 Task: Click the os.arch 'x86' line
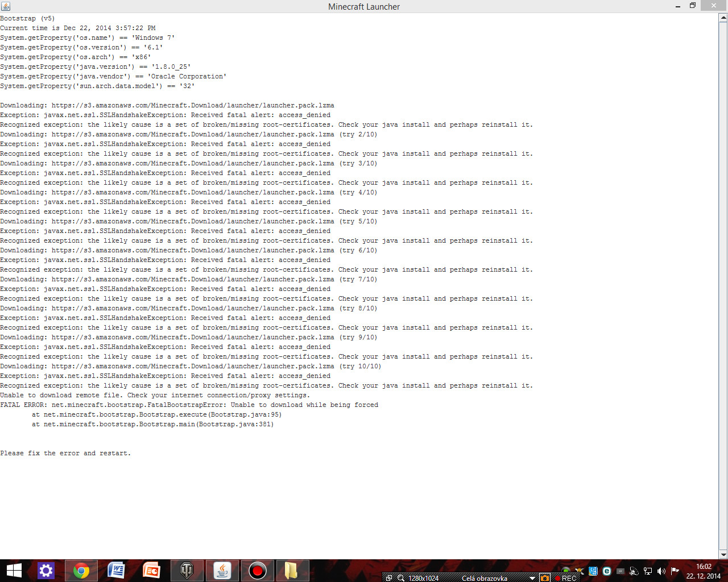(76, 57)
